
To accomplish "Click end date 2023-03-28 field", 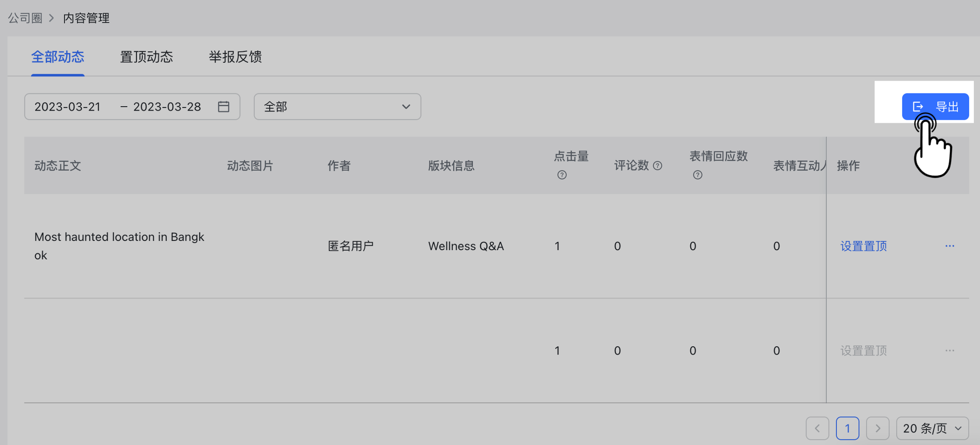I will point(167,107).
